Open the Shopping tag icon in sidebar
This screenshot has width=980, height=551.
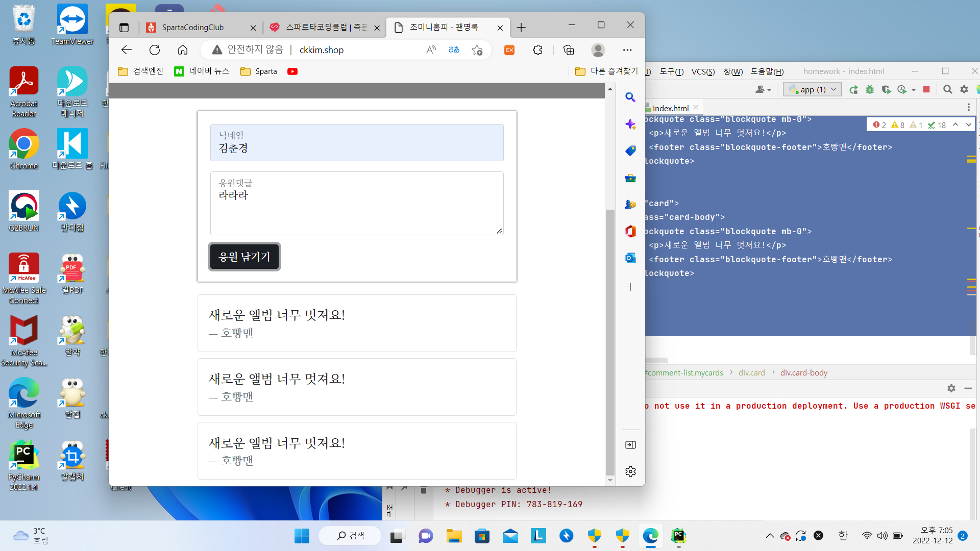[x=630, y=151]
